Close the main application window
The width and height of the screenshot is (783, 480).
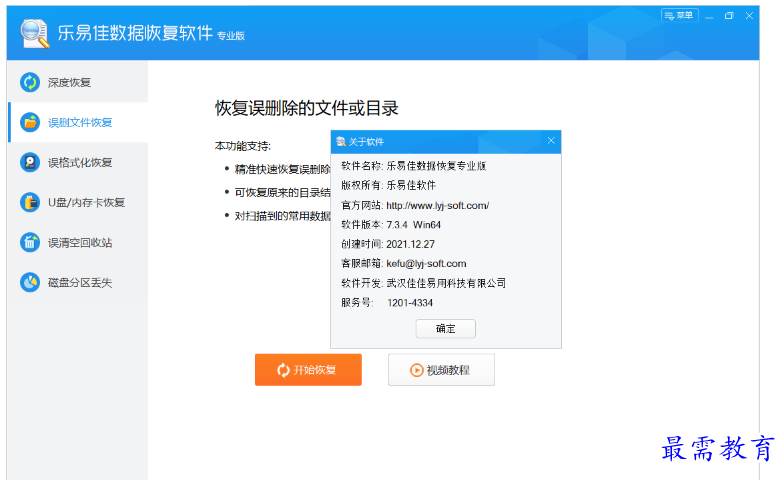click(x=749, y=16)
